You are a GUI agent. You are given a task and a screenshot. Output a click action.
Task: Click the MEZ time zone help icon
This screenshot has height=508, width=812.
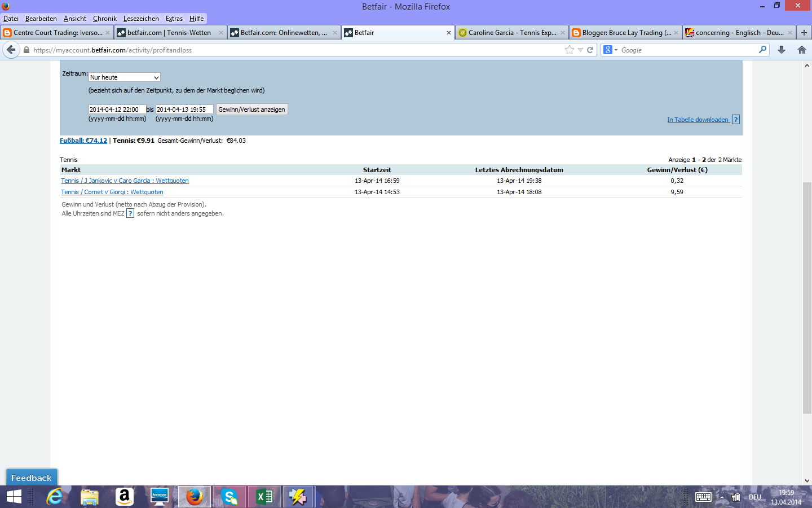(x=130, y=213)
